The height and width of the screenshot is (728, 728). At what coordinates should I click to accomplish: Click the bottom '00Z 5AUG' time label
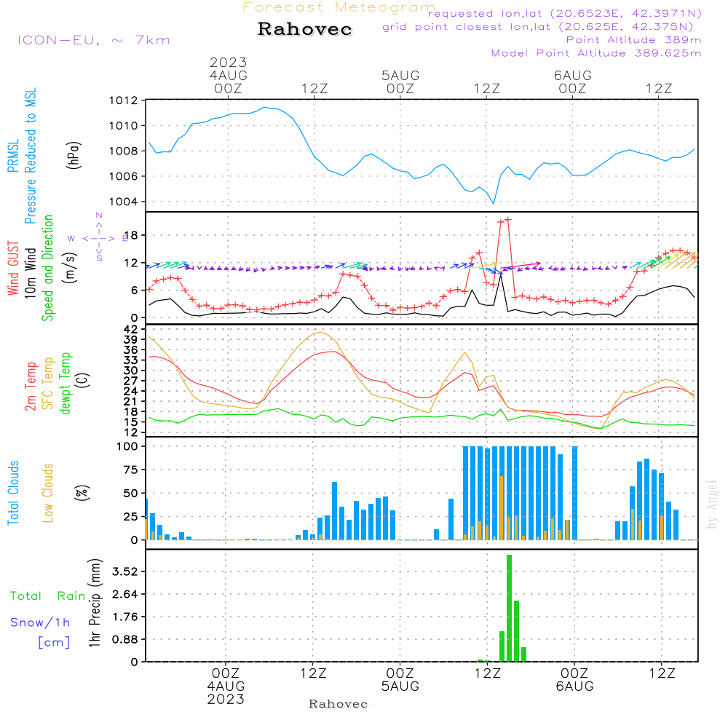pos(400,680)
